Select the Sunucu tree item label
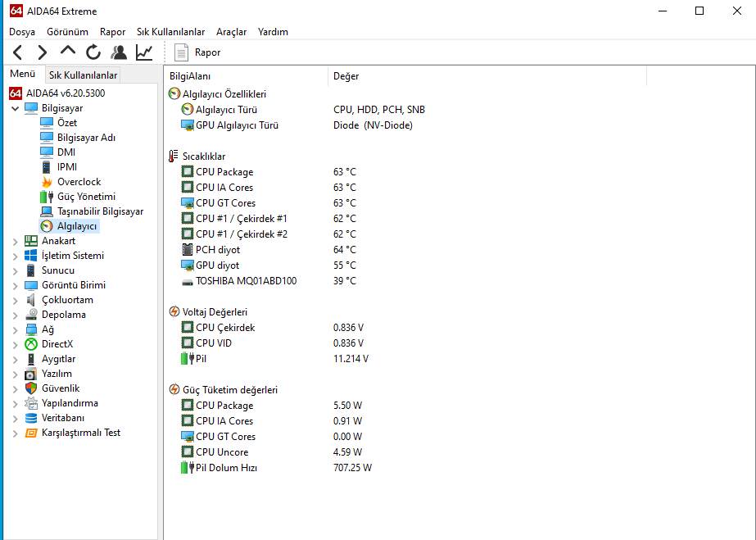756x540 pixels. click(58, 270)
